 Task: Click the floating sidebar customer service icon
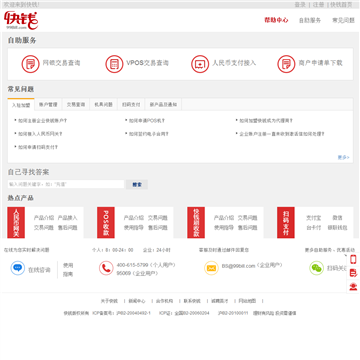(353, 286)
